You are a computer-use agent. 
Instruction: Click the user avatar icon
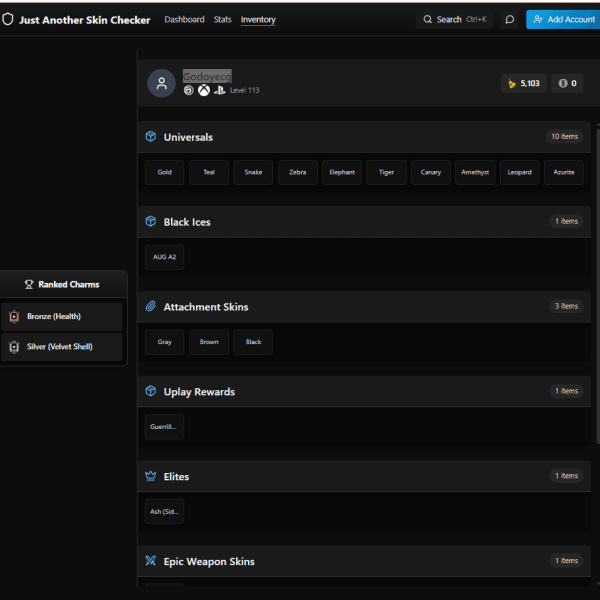(161, 83)
